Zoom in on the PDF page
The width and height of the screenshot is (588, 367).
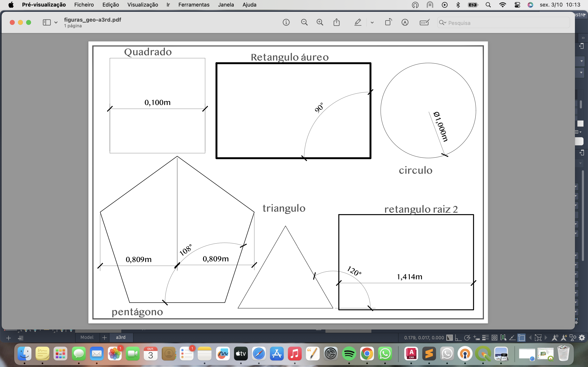pyautogui.click(x=320, y=23)
